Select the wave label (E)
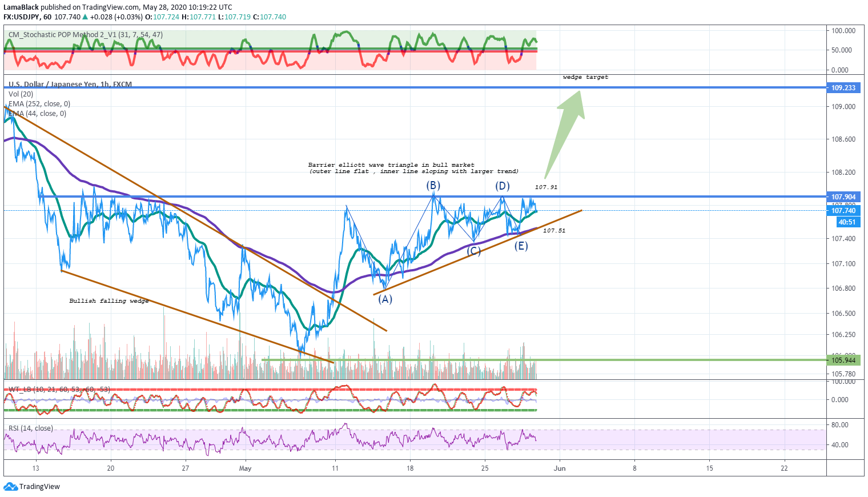 [521, 246]
